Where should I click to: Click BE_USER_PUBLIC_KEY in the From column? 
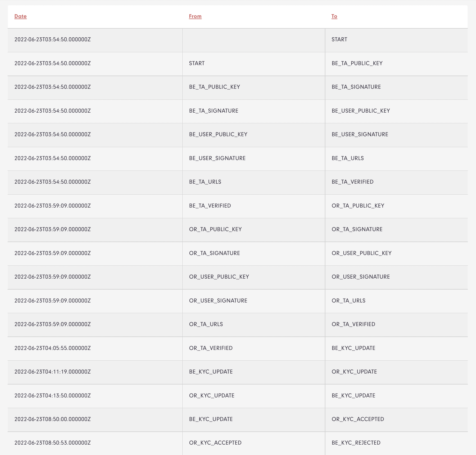click(x=218, y=134)
